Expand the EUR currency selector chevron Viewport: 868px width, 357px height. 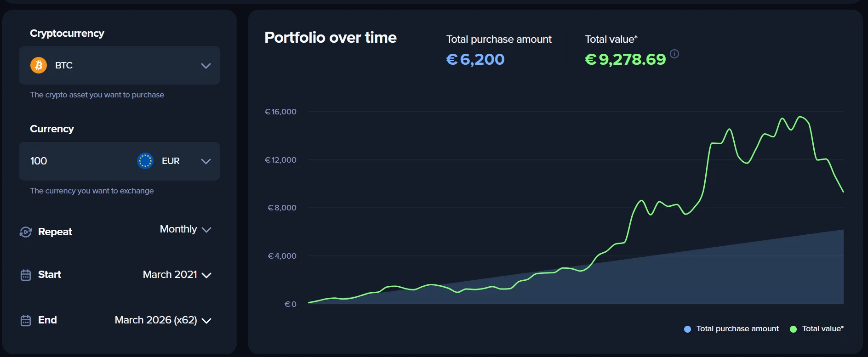206,161
